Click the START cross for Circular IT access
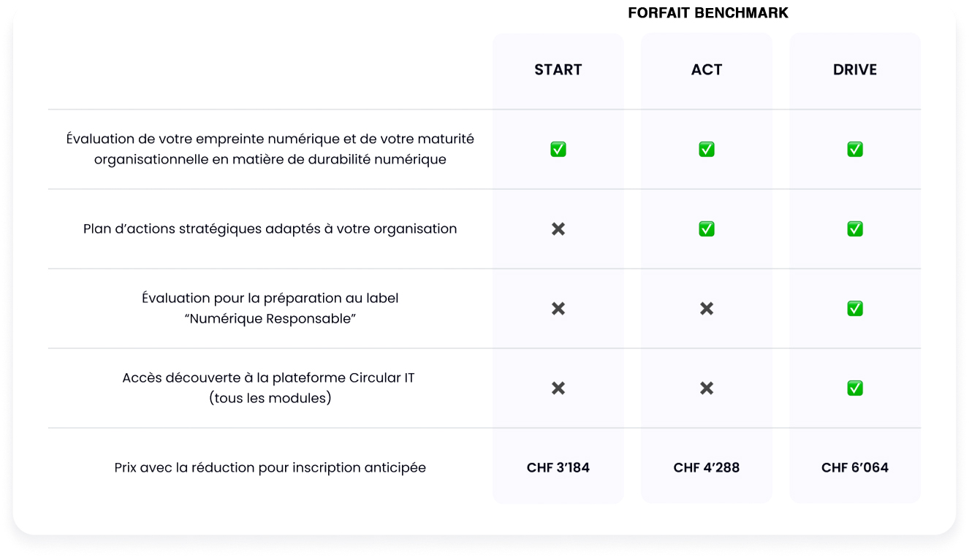This screenshot has width=969, height=560. (558, 388)
